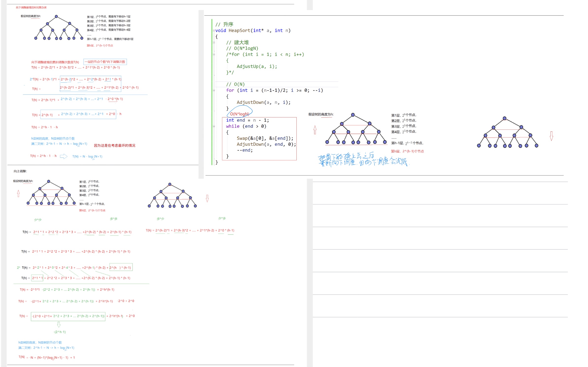Click red down arrow at far right tree
This screenshot has width=588, height=367.
[x=551, y=136]
